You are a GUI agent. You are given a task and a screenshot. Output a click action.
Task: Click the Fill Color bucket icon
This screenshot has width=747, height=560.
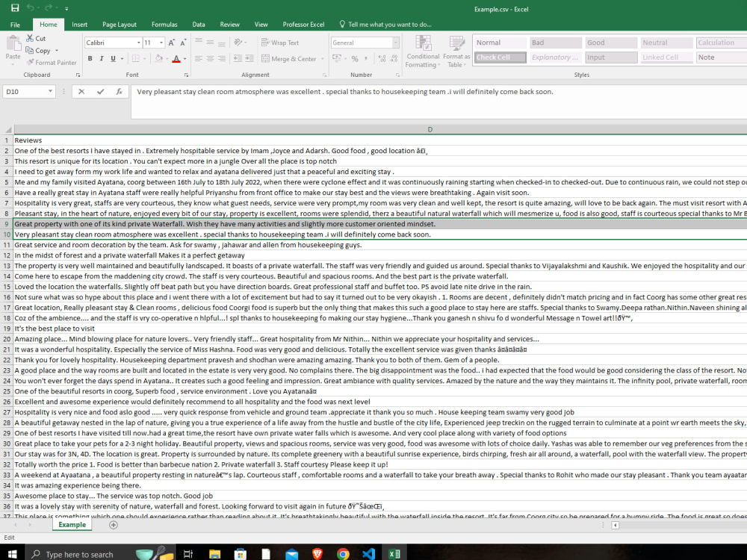point(158,58)
